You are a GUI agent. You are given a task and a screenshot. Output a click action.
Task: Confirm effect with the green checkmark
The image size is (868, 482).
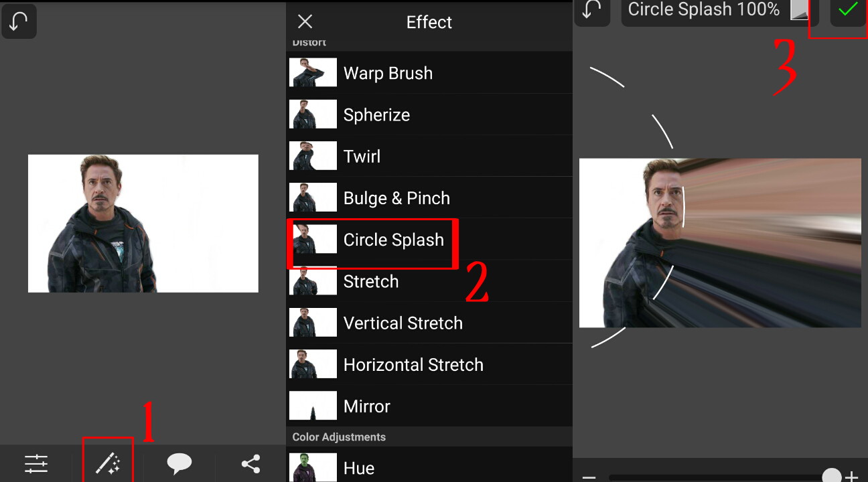tap(848, 9)
